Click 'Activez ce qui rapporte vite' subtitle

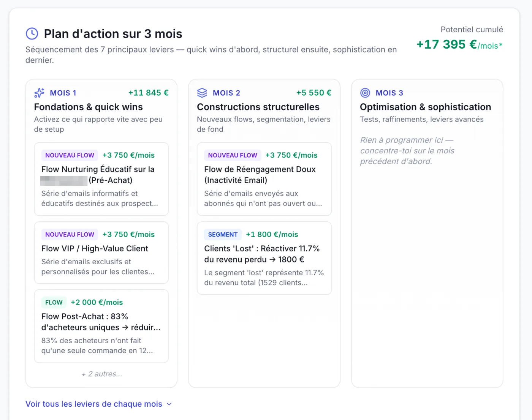tap(98, 124)
